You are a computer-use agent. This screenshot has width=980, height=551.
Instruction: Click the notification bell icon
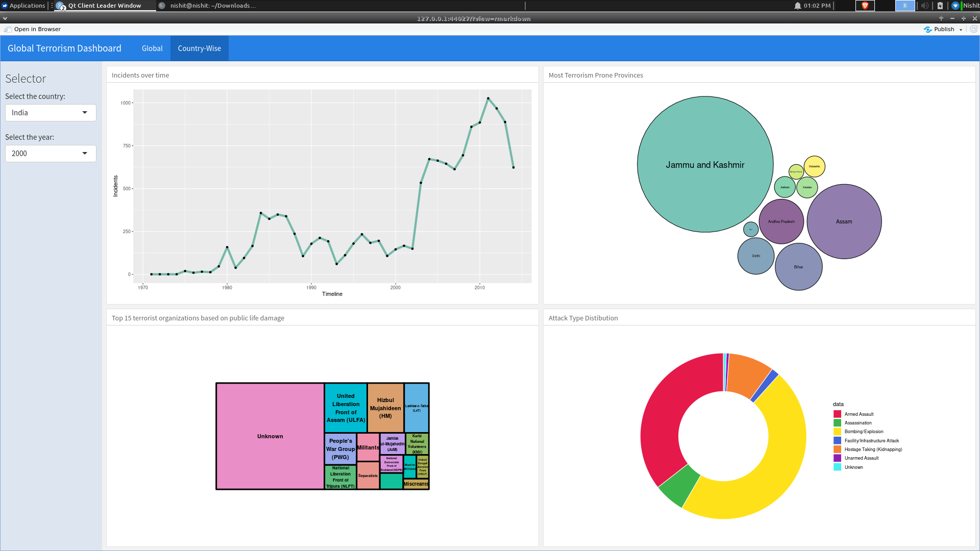pos(797,6)
